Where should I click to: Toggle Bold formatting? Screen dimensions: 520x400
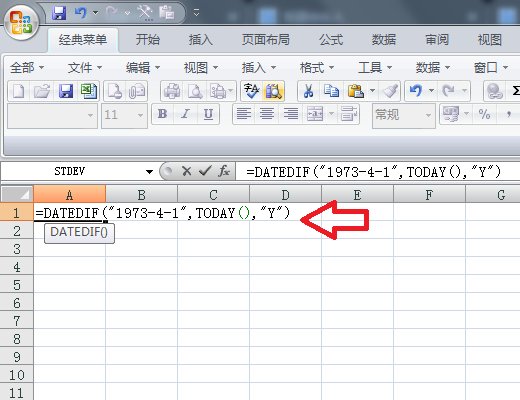[x=163, y=114]
